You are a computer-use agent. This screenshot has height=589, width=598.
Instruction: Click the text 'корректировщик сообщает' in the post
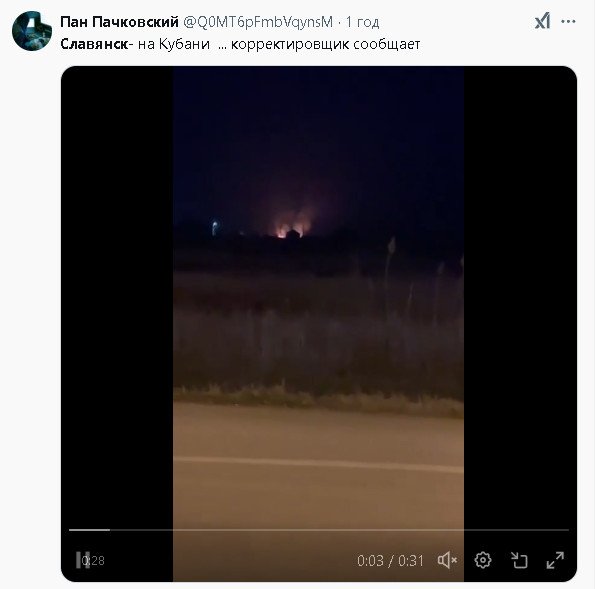(x=325, y=45)
